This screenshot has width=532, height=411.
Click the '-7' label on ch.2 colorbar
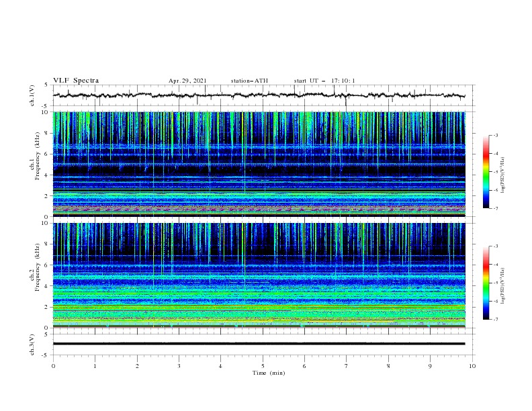pyautogui.click(x=495, y=320)
